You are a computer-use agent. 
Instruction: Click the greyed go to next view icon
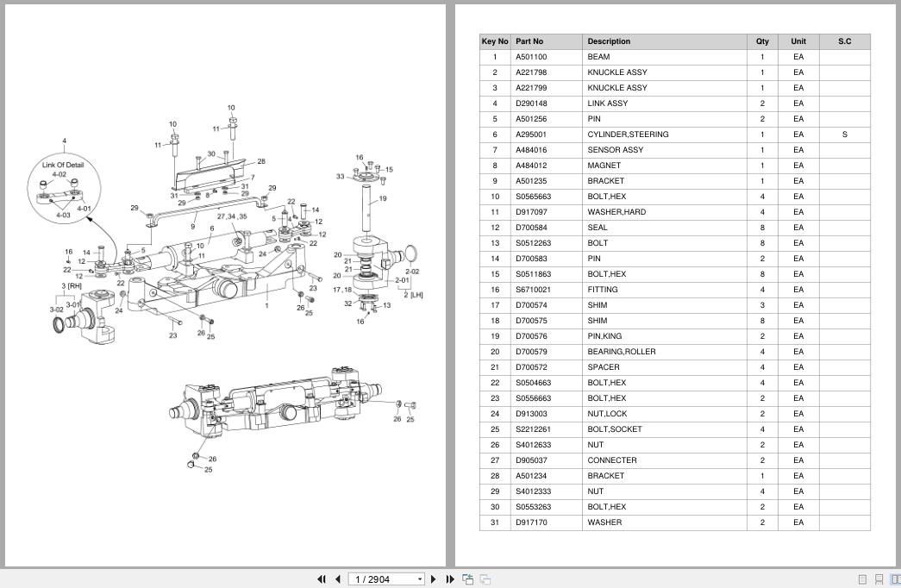485,579
